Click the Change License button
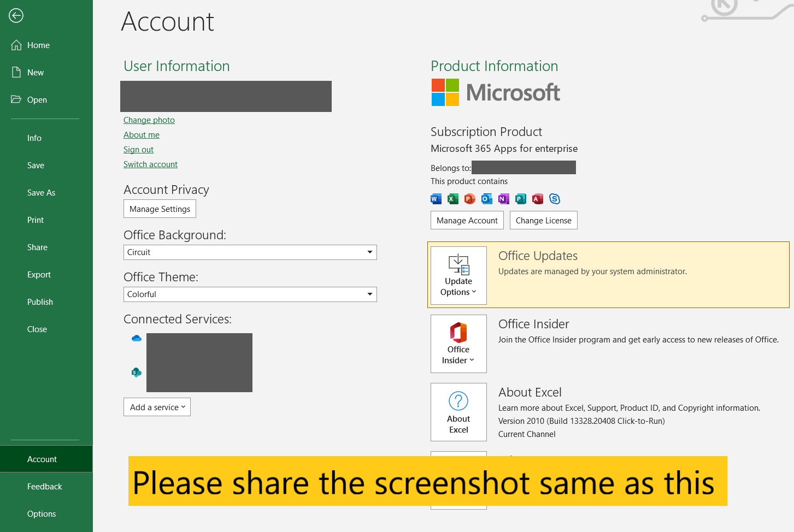Screen dimensions: 794x532 pyautogui.click(x=544, y=221)
